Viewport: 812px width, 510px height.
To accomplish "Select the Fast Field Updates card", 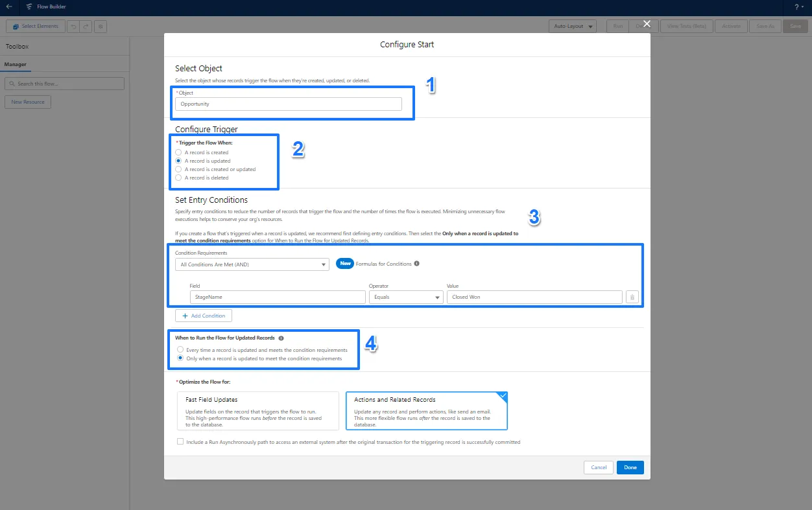I will click(258, 411).
